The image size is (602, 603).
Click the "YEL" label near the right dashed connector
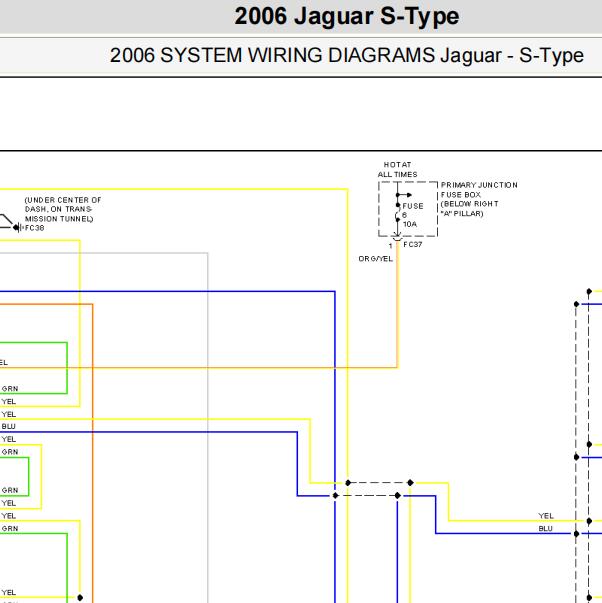(546, 516)
